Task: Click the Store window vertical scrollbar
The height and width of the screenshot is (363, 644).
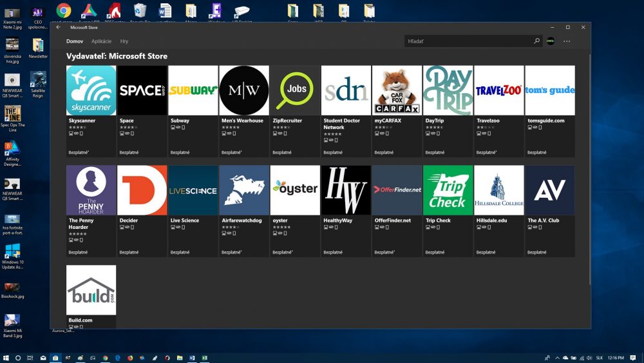Action: (x=590, y=168)
